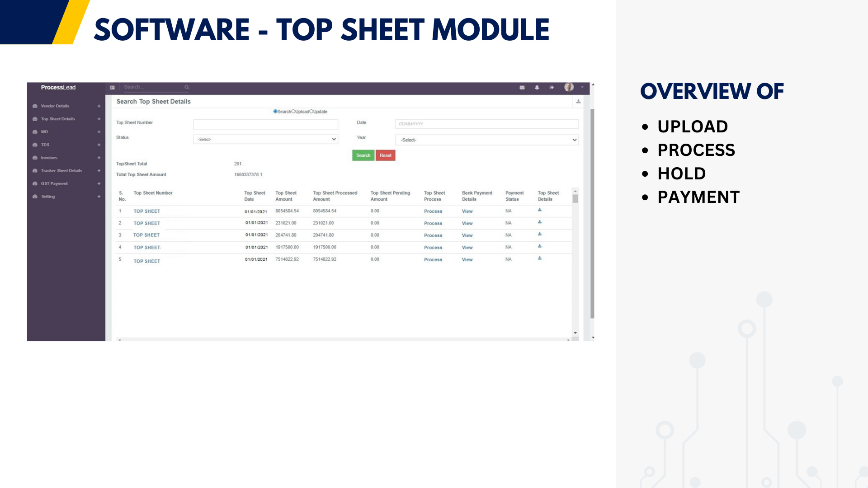Click the mail envelope icon in header
Viewport: 868px width, 488px height.
click(522, 88)
